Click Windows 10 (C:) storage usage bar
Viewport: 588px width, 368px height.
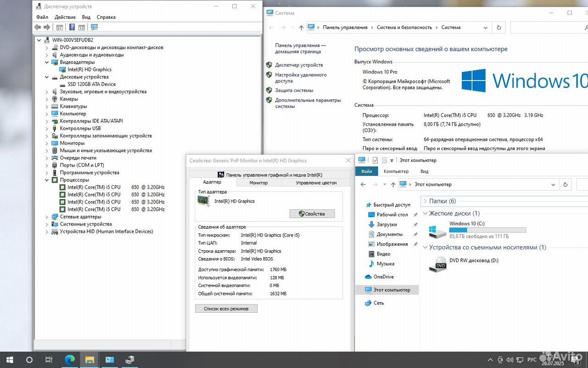point(488,230)
